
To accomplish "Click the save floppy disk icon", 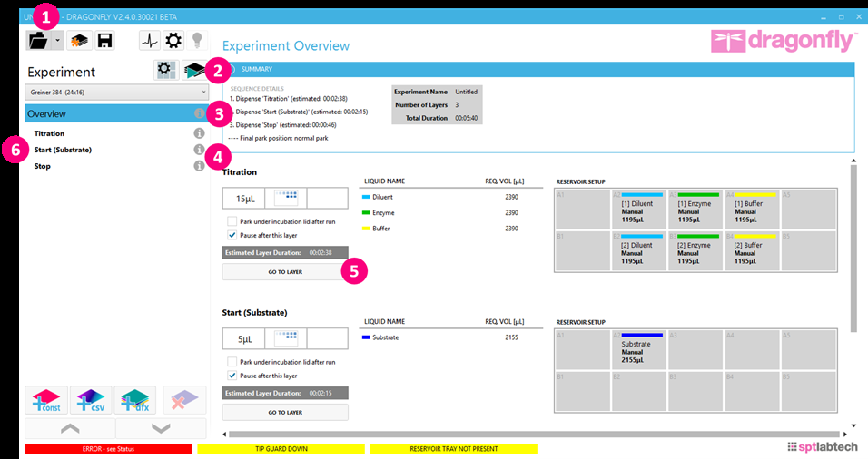I will pos(104,40).
